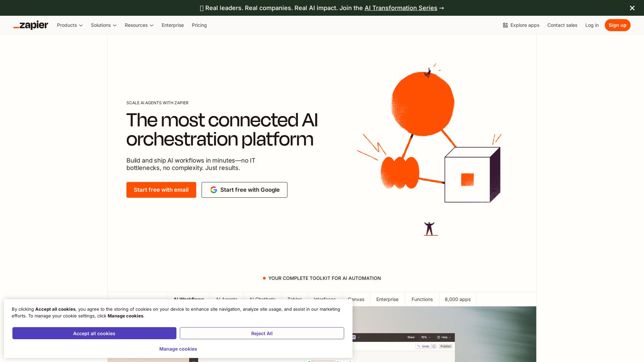Open version history via the clock icon

434,346
